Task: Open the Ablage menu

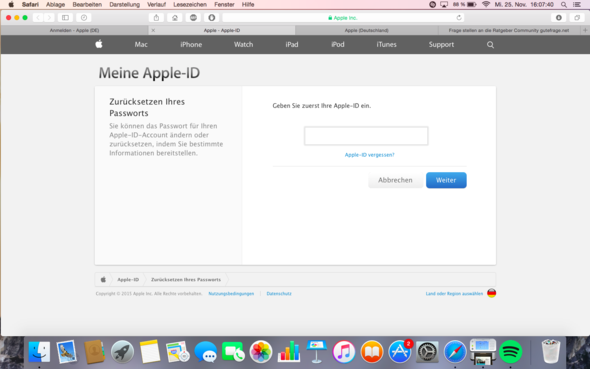Action: click(x=55, y=5)
